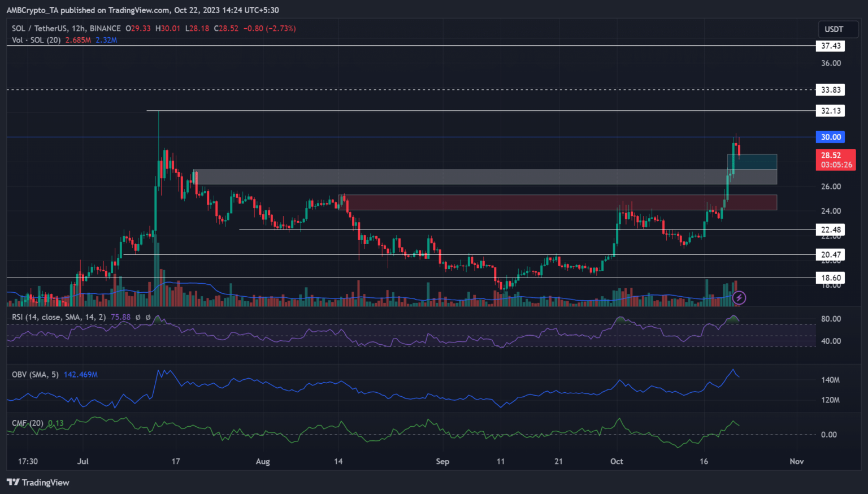Click the TradingView logo
This screenshot has height=494, width=868.
point(38,482)
